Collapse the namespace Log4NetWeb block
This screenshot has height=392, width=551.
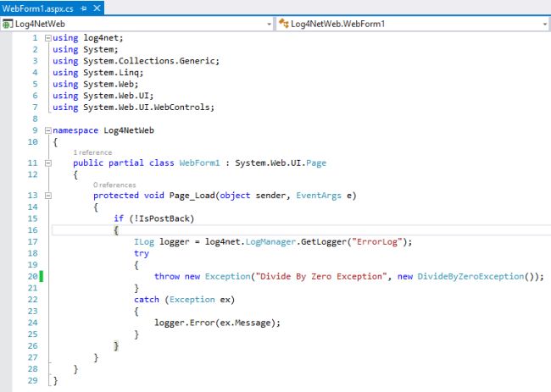pyautogui.click(x=48, y=130)
